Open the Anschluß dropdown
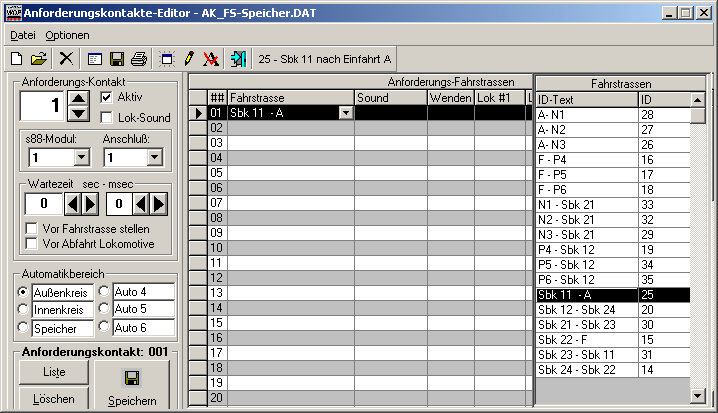718x413 pixels. coord(155,158)
